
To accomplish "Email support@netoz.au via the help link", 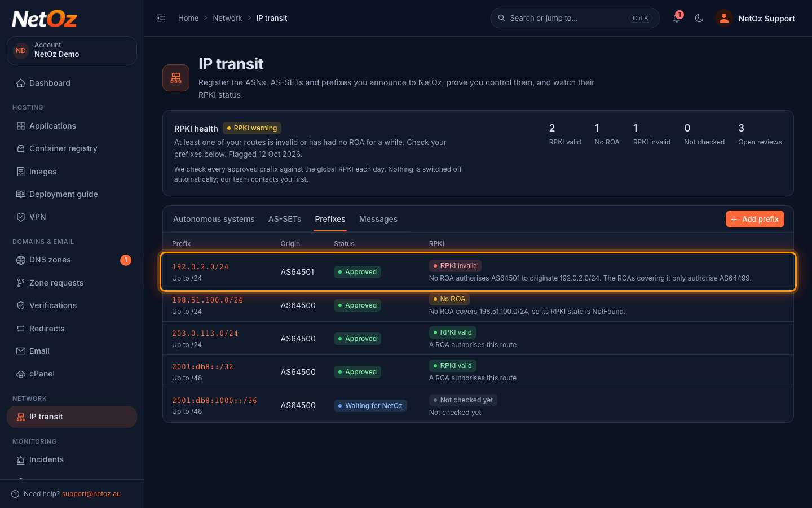I will [x=91, y=494].
